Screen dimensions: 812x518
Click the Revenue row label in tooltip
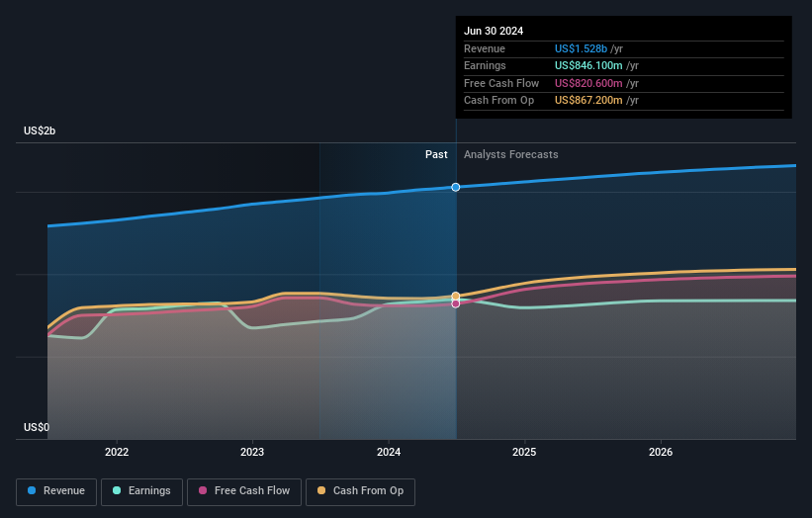tap(485, 48)
